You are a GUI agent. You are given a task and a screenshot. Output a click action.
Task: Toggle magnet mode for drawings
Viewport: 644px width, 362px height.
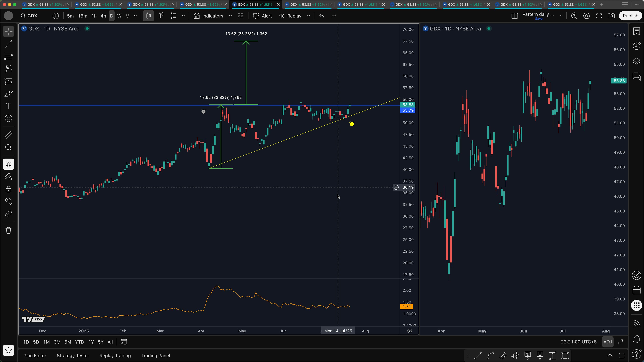[9, 164]
